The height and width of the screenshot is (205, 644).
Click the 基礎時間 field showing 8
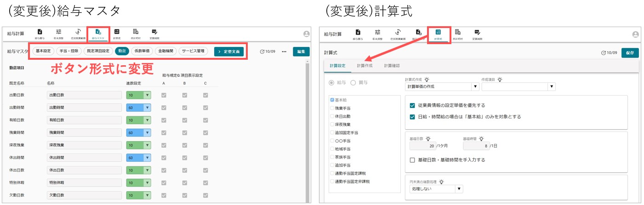coord(476,146)
